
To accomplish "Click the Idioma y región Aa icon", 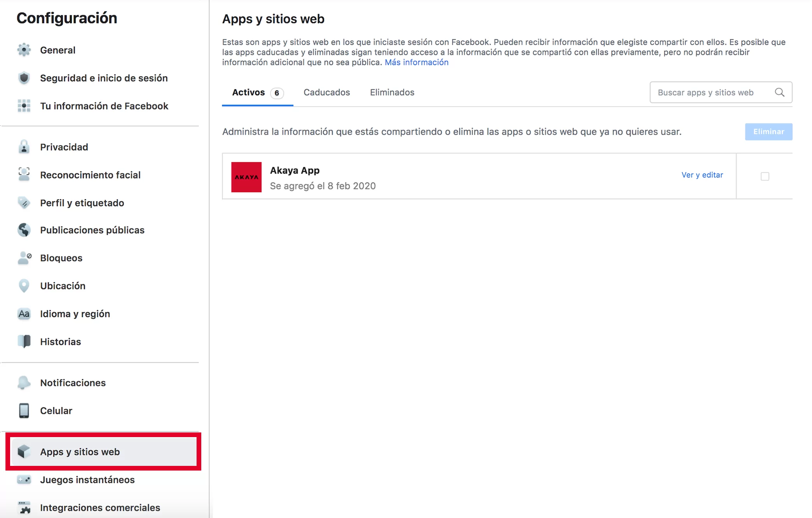I will coord(24,314).
